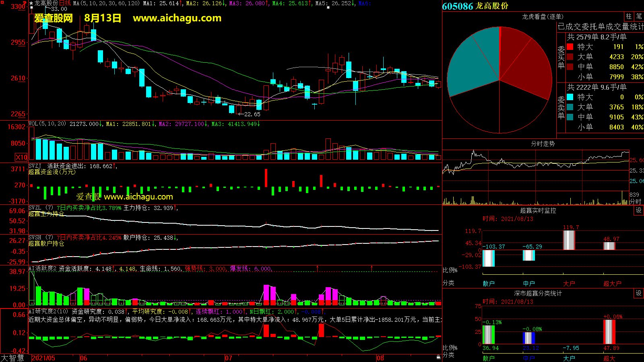Click the 605086 龙高股份 stock title
644x362 pixels.
point(475,6)
